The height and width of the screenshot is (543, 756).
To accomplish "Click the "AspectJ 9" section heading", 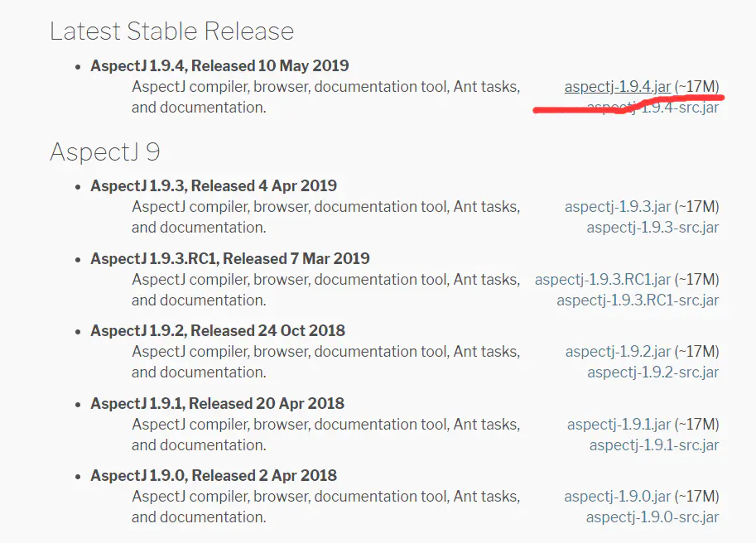I will point(105,152).
